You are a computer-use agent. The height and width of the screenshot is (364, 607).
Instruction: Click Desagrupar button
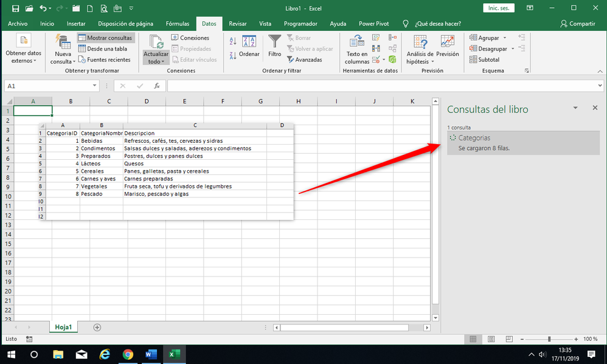pyautogui.click(x=488, y=49)
